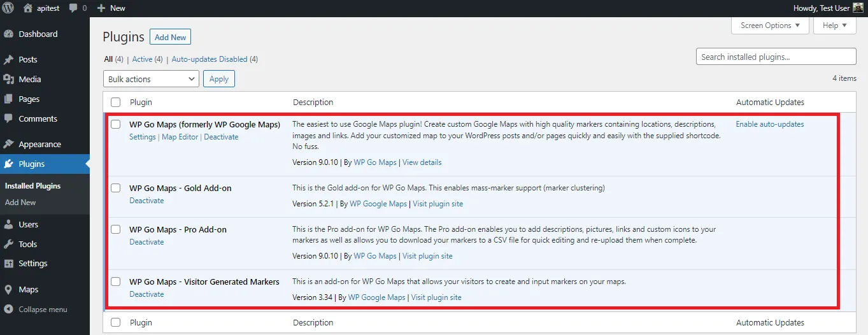Deactivate the Visitor Generated Markers plugin
The image size is (868, 335).
[x=146, y=294]
